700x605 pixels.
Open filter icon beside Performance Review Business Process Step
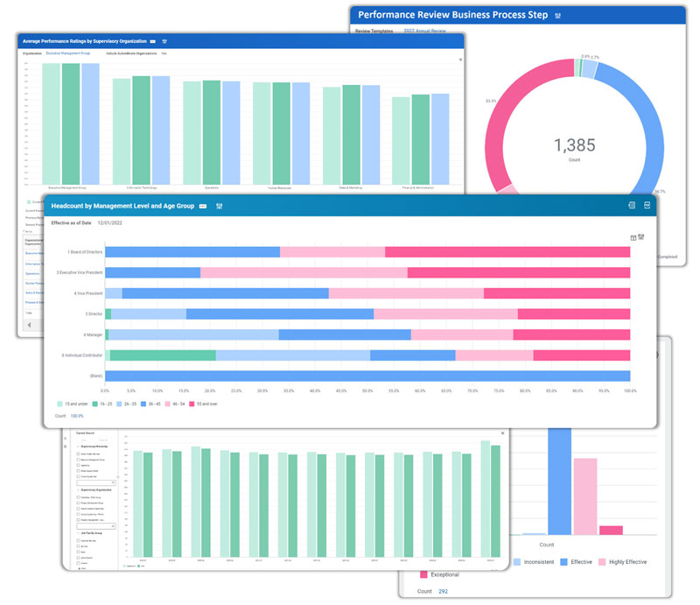[x=557, y=16]
